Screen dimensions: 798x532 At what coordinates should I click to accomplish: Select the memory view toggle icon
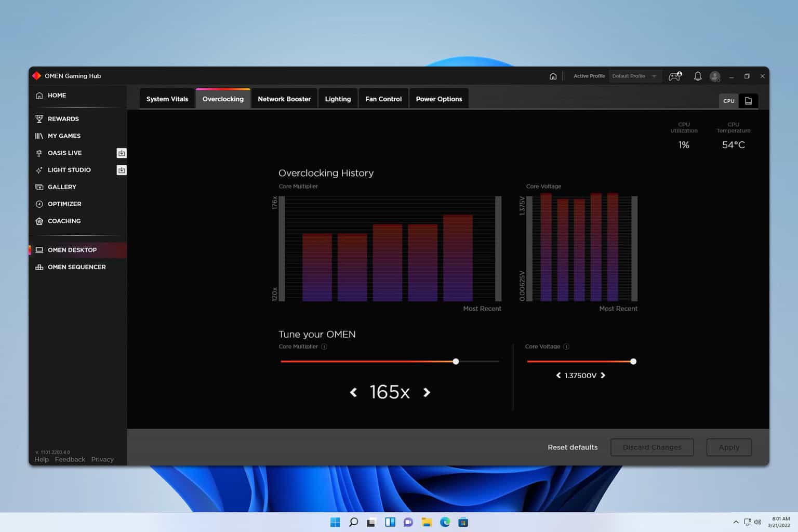click(x=749, y=101)
